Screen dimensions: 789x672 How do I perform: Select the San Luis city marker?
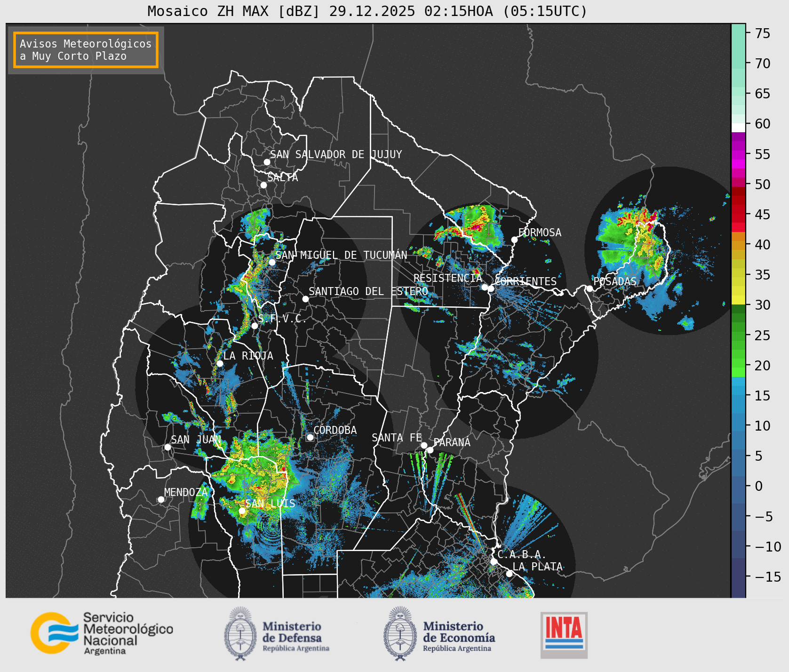tap(242, 511)
